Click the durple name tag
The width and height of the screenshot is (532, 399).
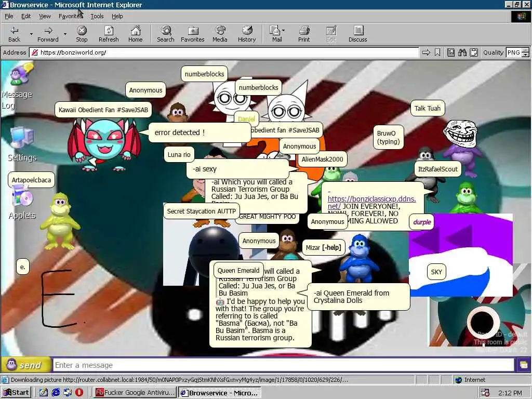coord(422,222)
